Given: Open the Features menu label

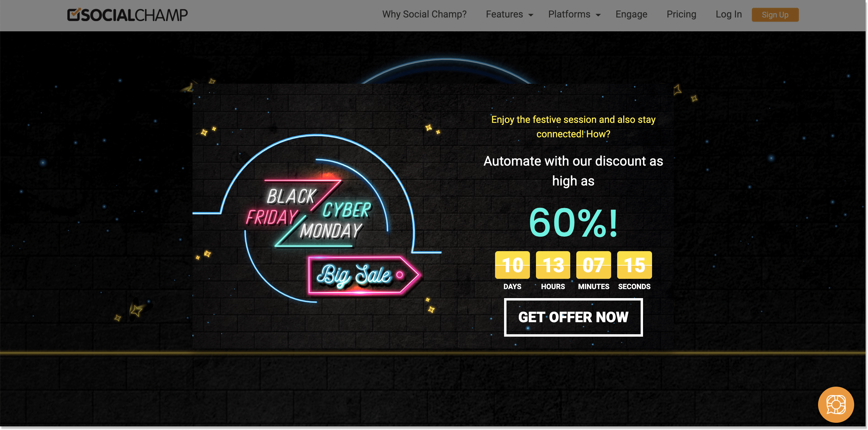Looking at the screenshot, I should [x=504, y=14].
